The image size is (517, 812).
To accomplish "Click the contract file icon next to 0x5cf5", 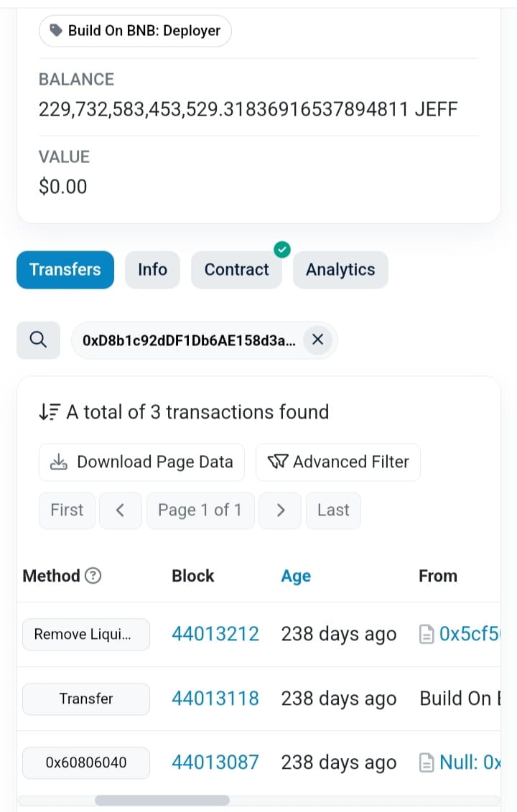I will (426, 634).
